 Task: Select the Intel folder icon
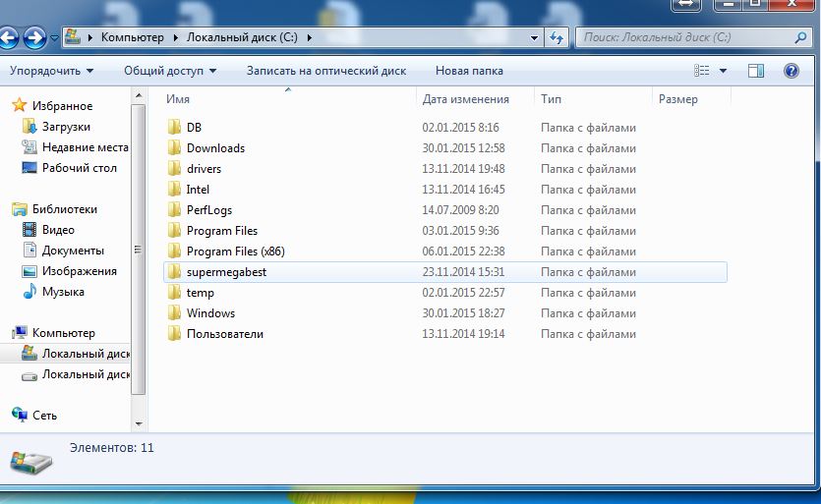tap(174, 190)
